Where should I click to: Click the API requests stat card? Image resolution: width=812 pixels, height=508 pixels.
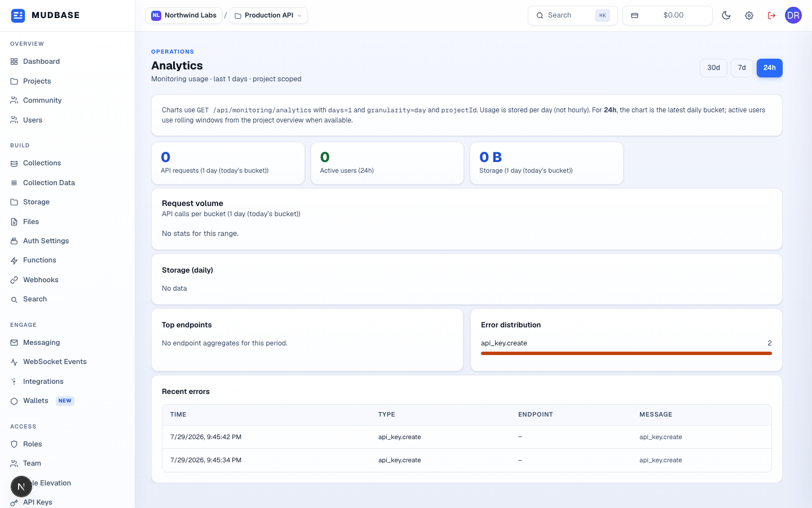(x=228, y=163)
